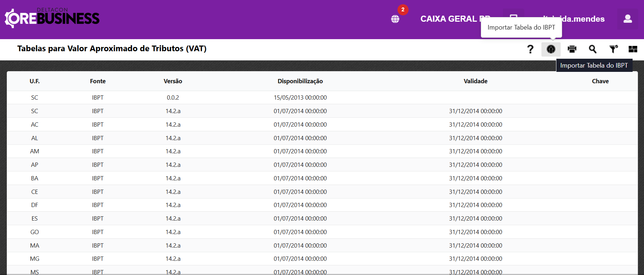This screenshot has height=275, width=644.
Task: Open search with the magnifying glass icon
Action: 592,49
